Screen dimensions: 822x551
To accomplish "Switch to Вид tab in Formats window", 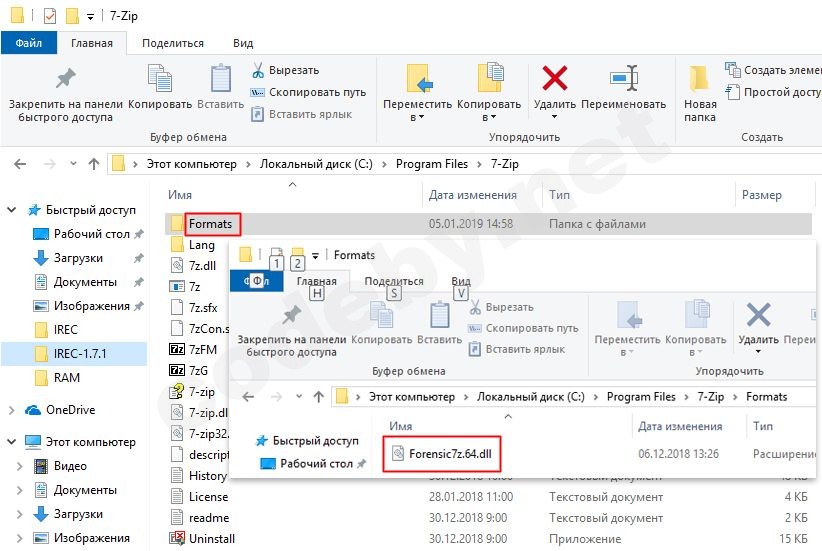I will 461,281.
